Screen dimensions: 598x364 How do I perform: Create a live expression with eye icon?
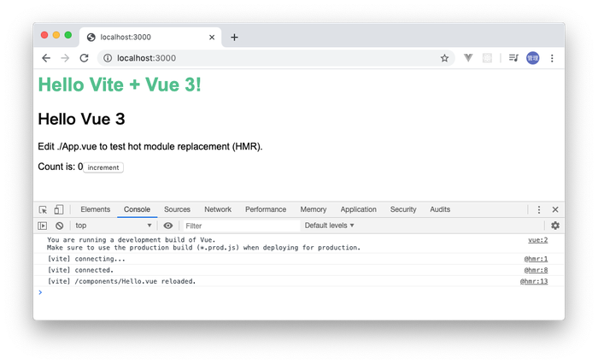pos(167,226)
